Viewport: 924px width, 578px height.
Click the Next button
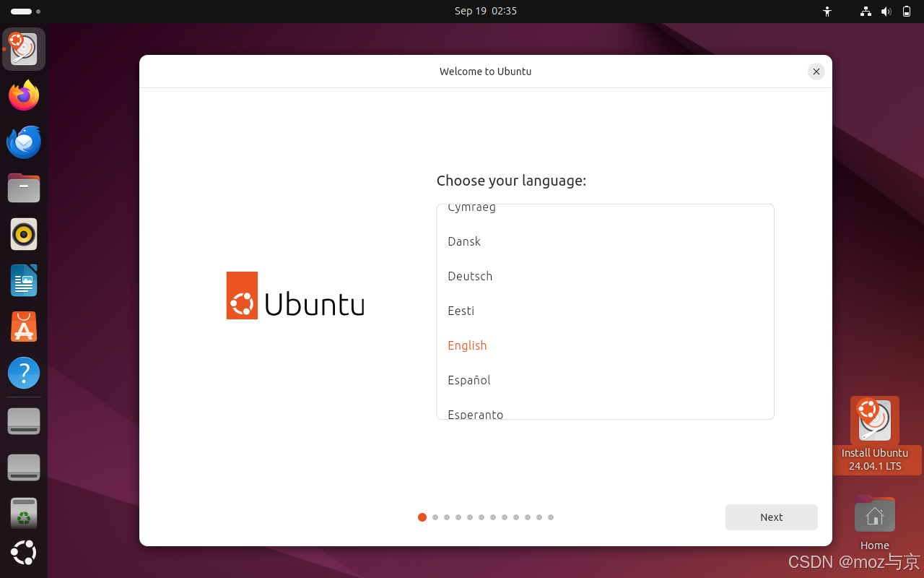point(771,517)
